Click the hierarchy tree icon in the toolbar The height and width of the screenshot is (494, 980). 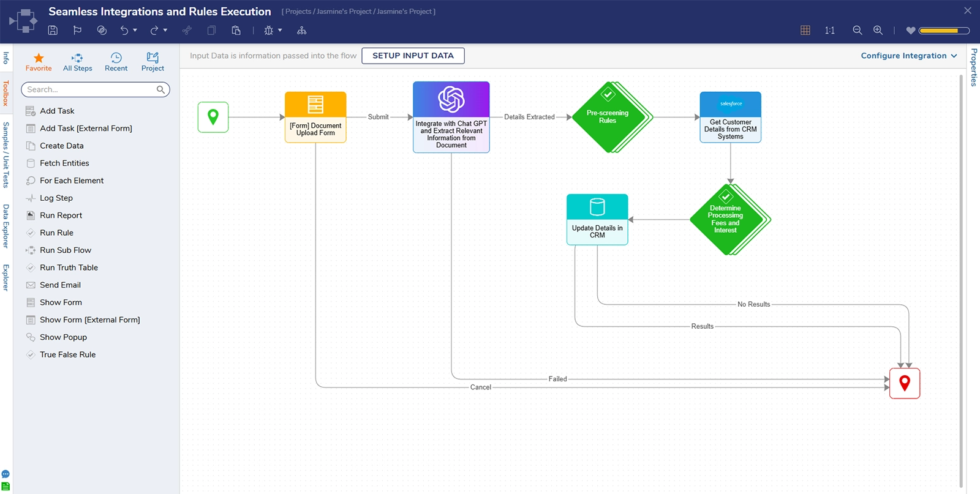301,31
